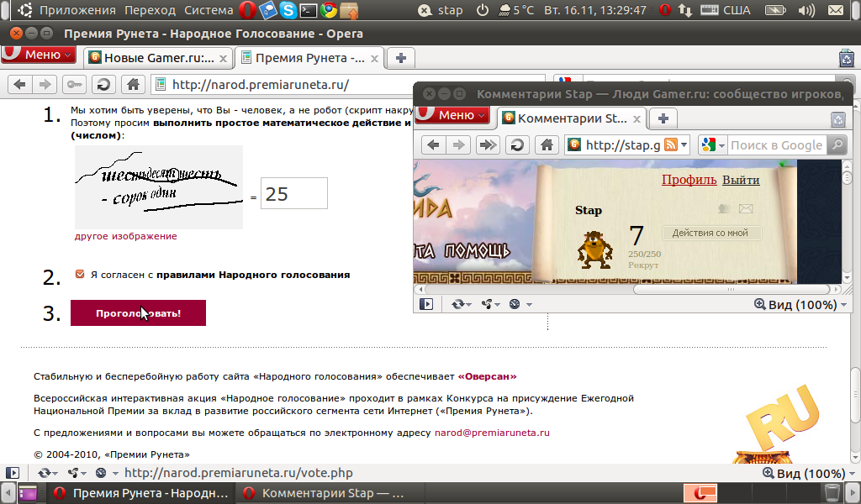Add a new tab in main Opera window

point(401,58)
